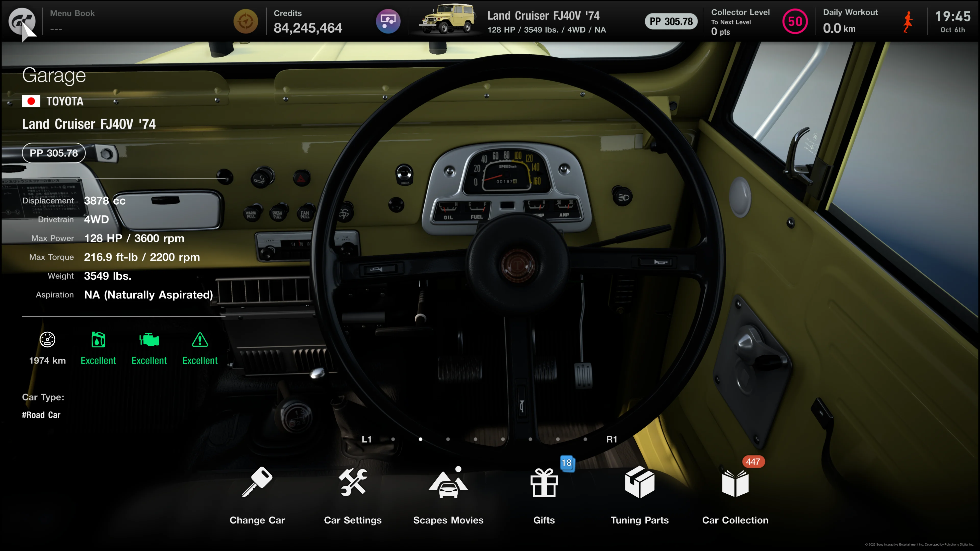This screenshot has width=980, height=551.
Task: Click the #Road Car tag
Action: [41, 415]
